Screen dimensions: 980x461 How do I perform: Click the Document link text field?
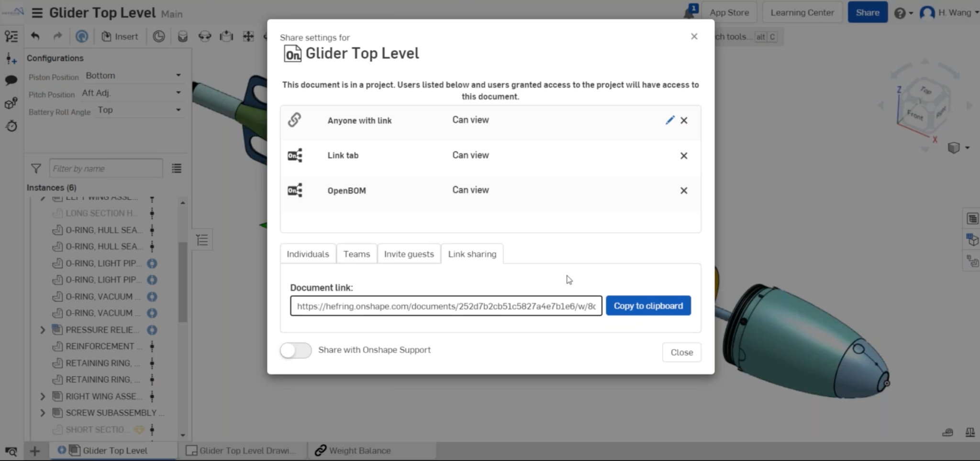tap(446, 306)
